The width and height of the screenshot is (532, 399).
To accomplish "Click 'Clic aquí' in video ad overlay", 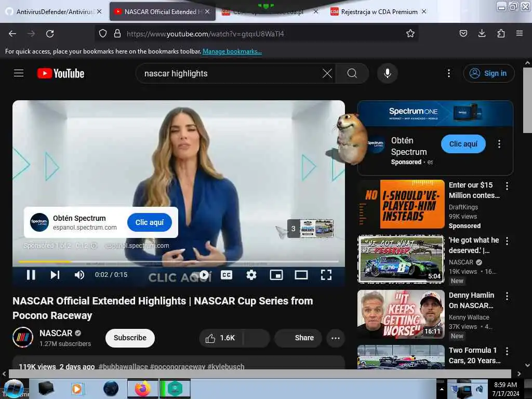I will [150, 222].
